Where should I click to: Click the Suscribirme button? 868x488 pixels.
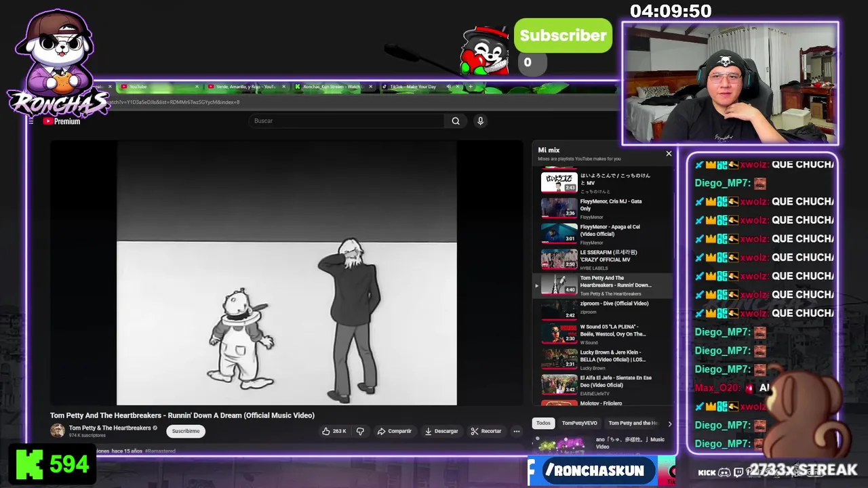(186, 431)
